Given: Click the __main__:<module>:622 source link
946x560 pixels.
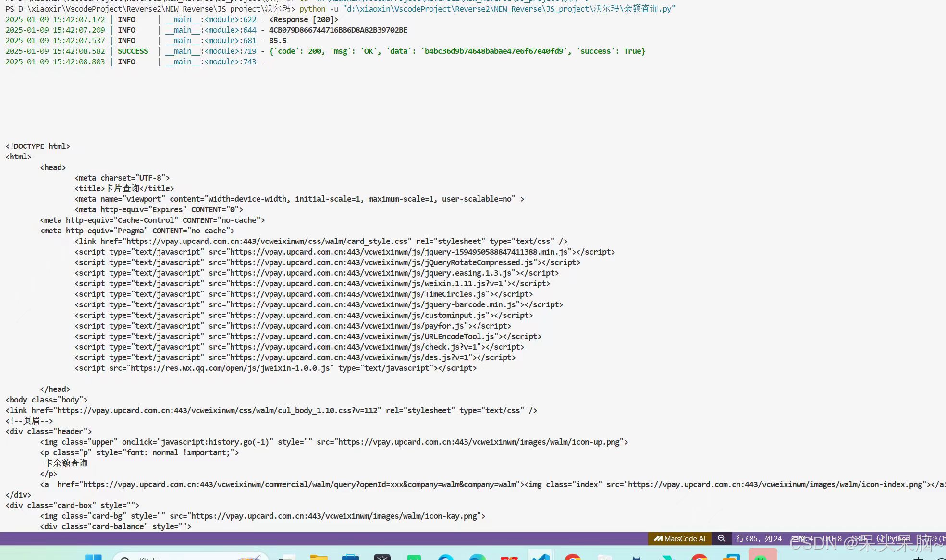Looking at the screenshot, I should [x=211, y=20].
